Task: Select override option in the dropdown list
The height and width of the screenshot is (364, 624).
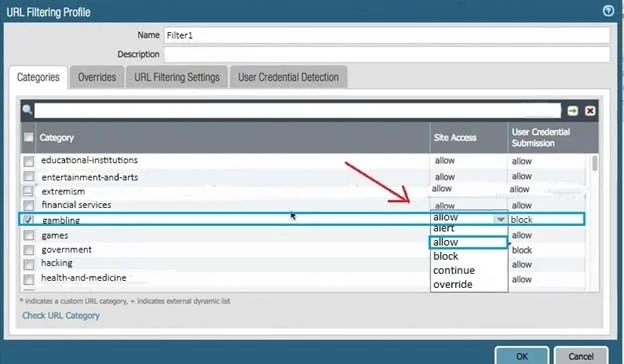Action: point(452,284)
